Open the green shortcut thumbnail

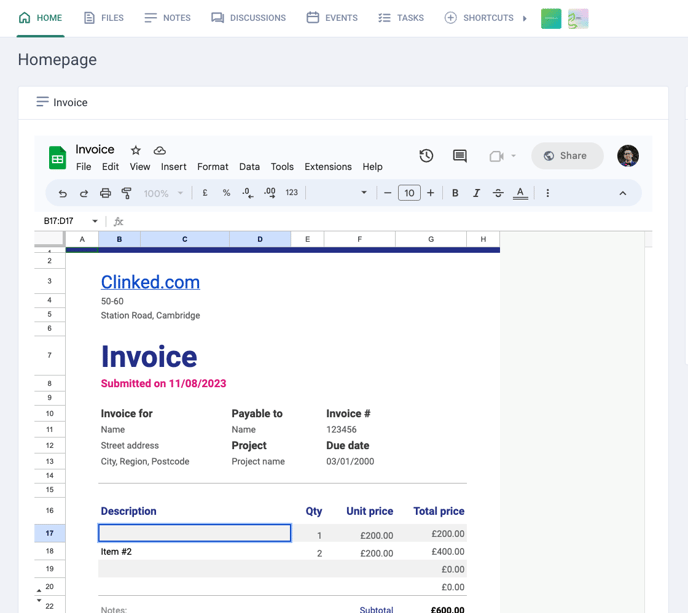551,19
